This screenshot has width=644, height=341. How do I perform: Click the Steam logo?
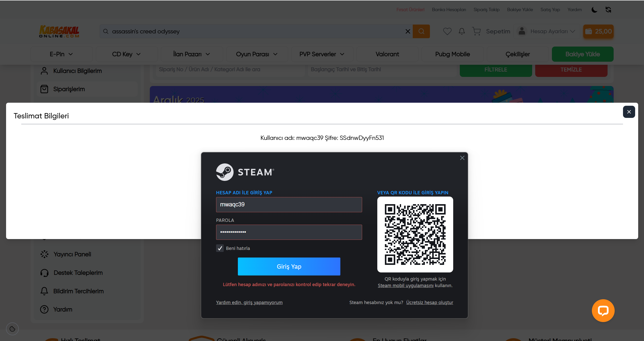pos(245,172)
